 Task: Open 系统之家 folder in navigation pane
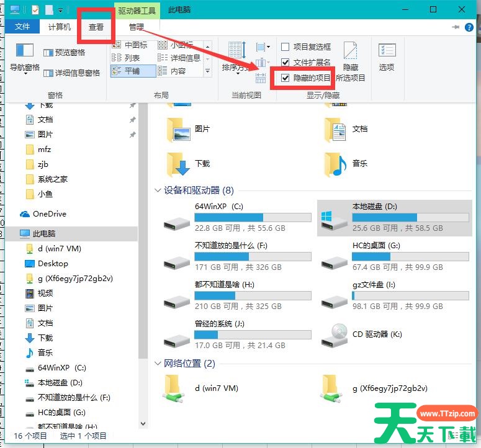pyautogui.click(x=47, y=179)
